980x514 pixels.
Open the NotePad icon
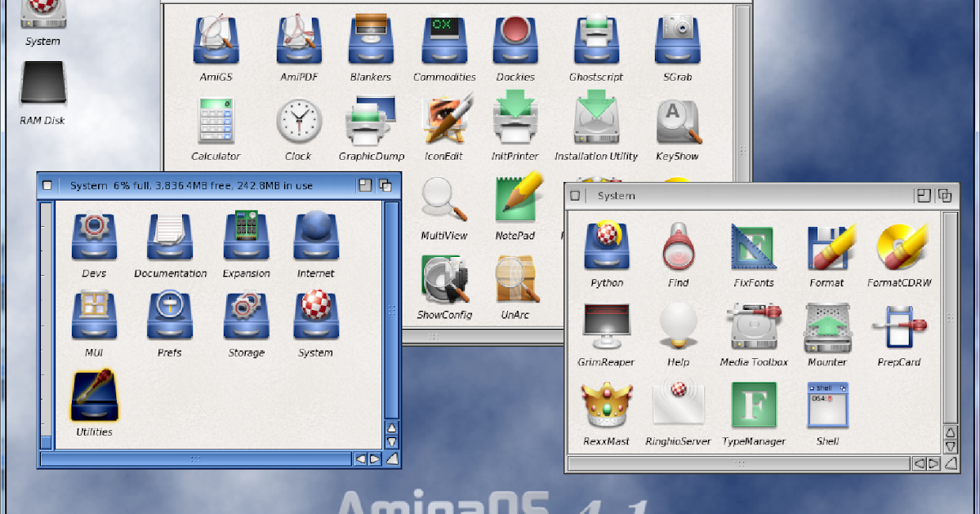[518, 198]
